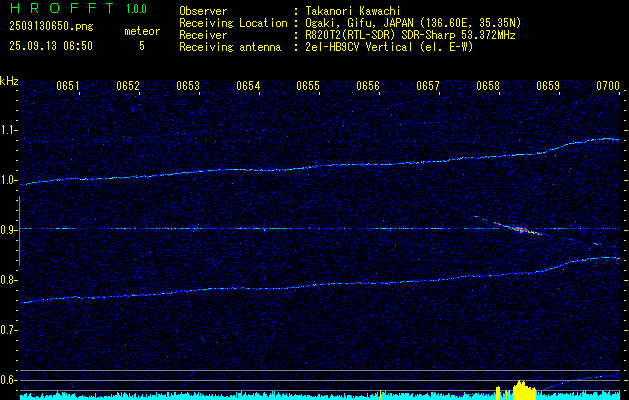Click the 0656 time tick label
This screenshot has height=400, width=629.
point(368,87)
